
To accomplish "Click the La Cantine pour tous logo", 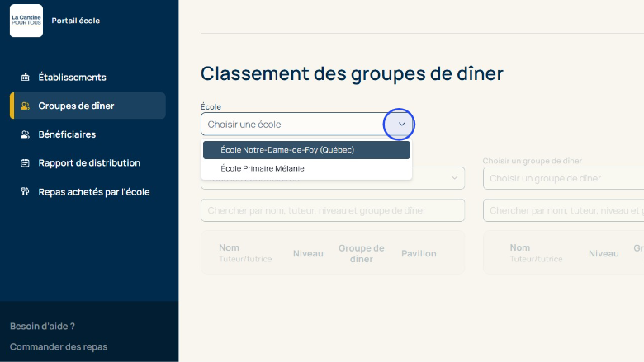I will click(26, 21).
